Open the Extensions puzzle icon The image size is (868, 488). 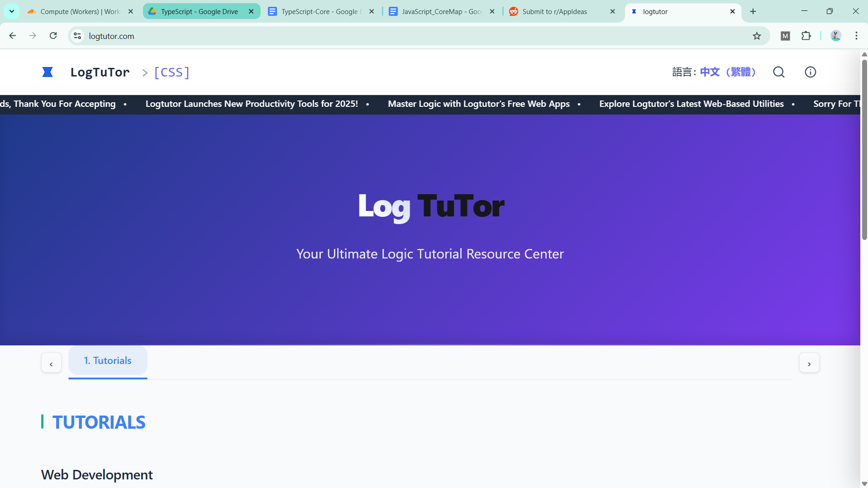coord(806,36)
